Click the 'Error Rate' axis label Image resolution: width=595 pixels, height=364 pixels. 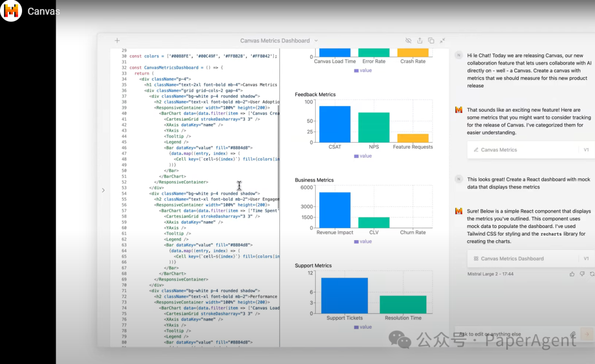click(374, 62)
